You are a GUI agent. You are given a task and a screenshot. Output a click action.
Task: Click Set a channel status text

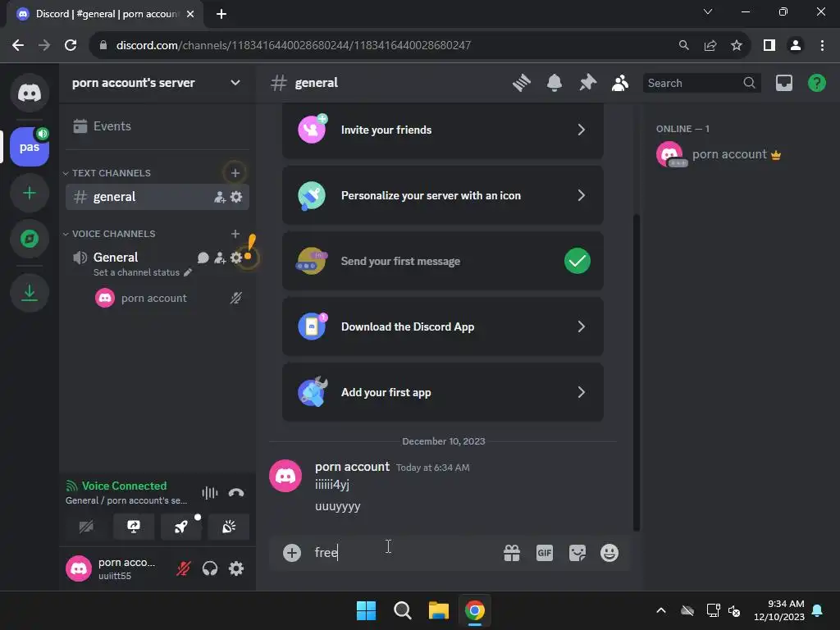(x=136, y=272)
